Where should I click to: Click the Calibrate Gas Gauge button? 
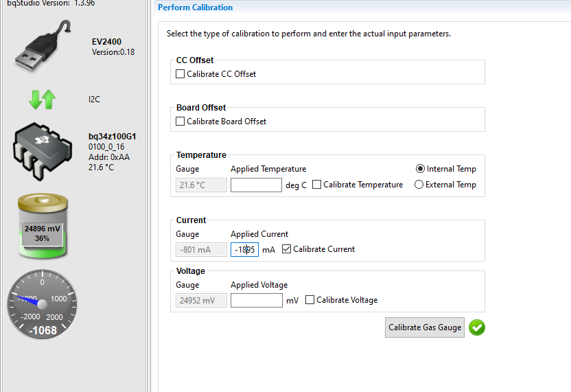point(425,327)
